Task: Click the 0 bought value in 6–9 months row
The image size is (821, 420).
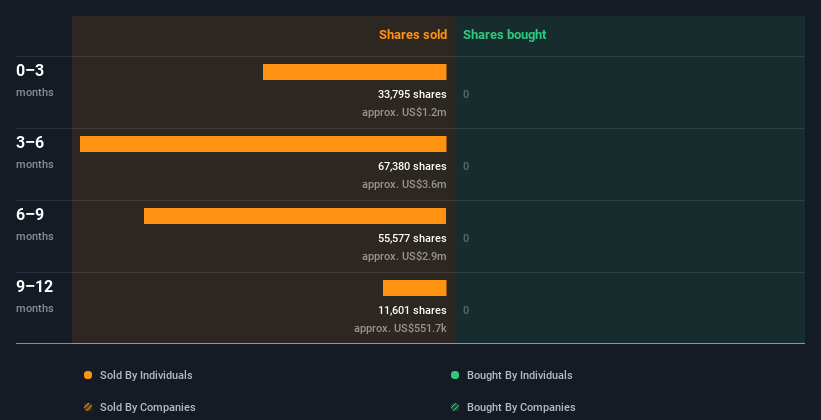Action: (x=466, y=238)
